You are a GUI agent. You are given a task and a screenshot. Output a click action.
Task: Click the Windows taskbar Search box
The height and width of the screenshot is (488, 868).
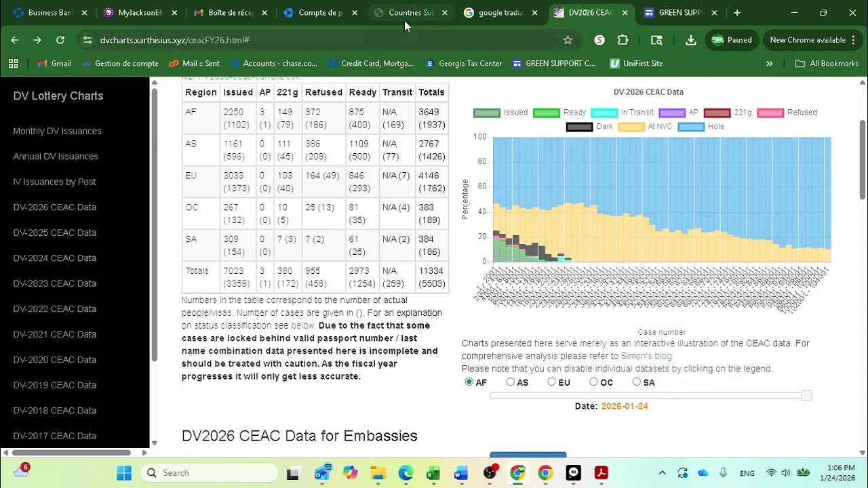tap(210, 473)
